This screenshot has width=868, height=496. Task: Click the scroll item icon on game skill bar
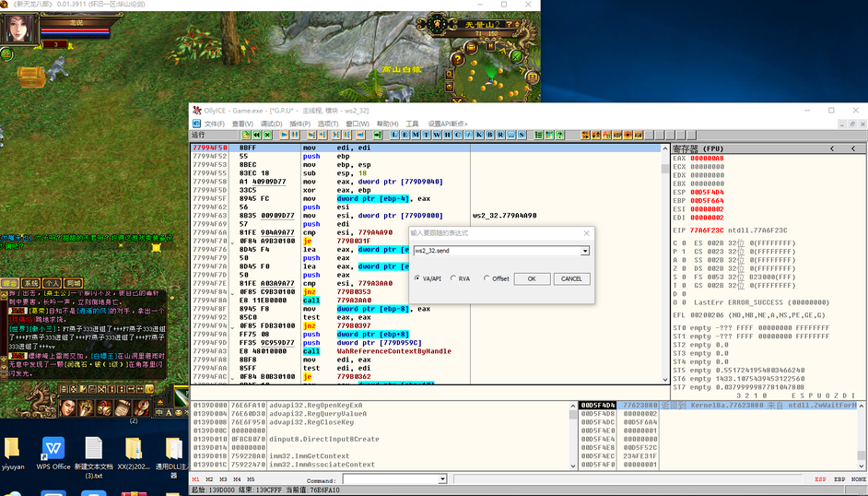pyautogui.click(x=123, y=407)
